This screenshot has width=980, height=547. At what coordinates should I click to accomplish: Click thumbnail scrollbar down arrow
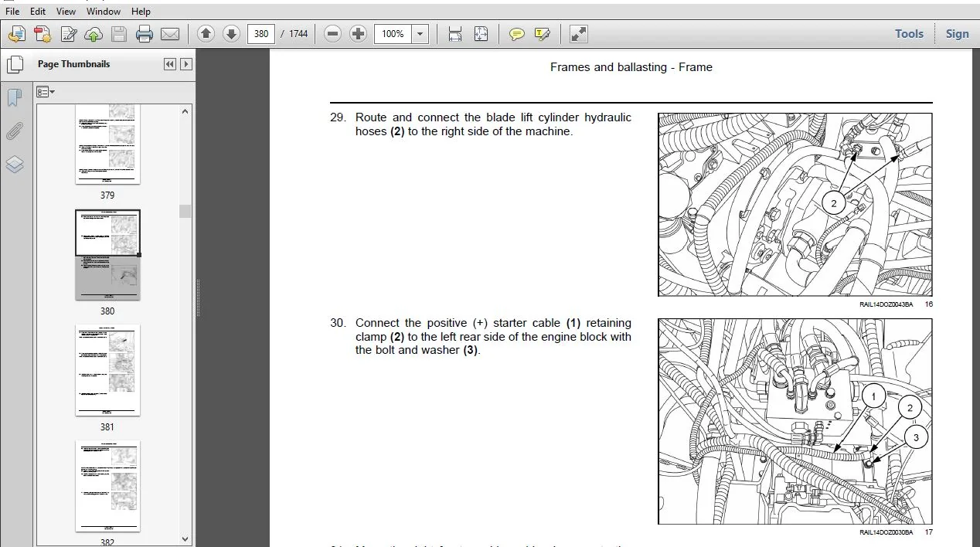[x=185, y=539]
